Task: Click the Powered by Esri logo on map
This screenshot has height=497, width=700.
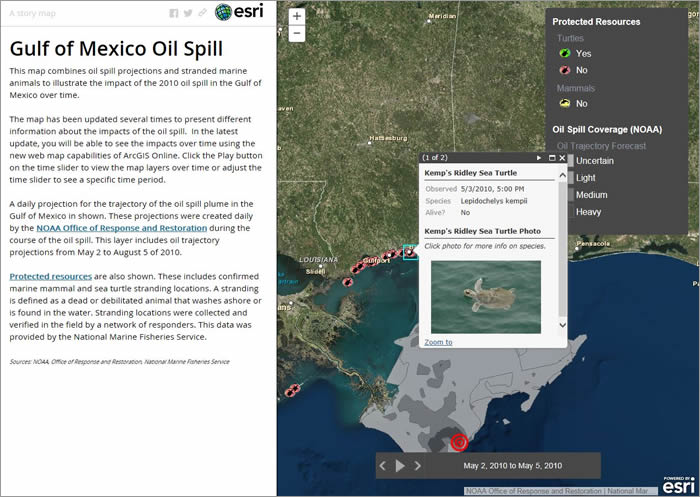Action: tap(679, 484)
